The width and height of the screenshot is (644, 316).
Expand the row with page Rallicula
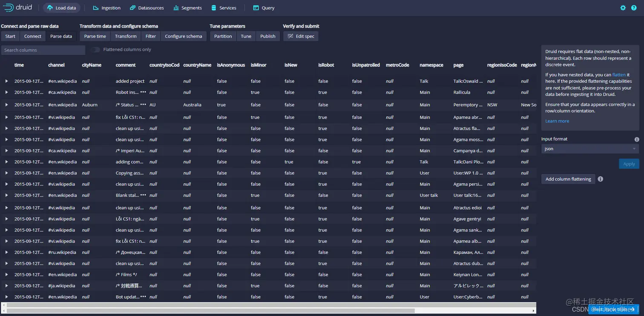[6, 92]
